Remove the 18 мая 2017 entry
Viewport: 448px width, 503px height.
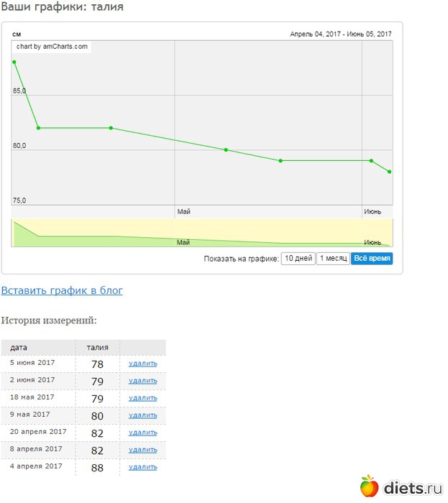[x=142, y=398]
